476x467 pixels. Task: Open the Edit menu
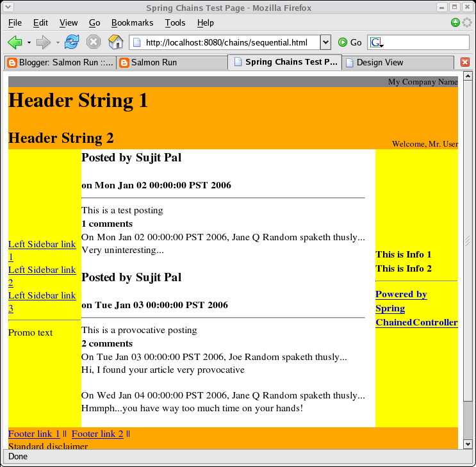point(40,23)
